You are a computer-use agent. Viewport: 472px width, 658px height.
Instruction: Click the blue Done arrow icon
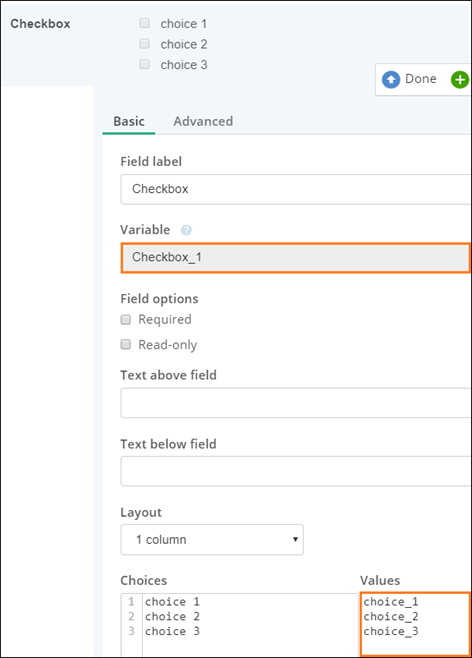click(391, 79)
